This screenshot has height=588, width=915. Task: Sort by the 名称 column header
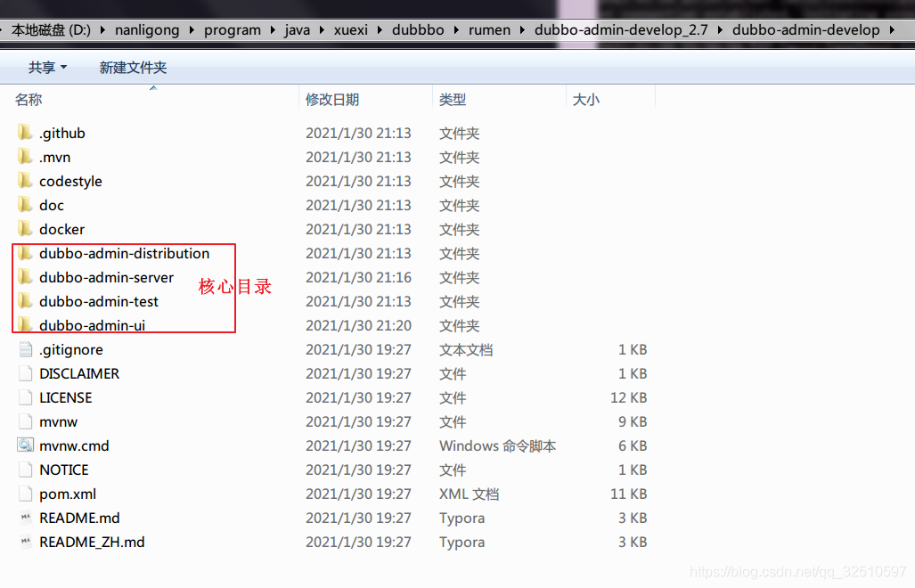click(29, 100)
